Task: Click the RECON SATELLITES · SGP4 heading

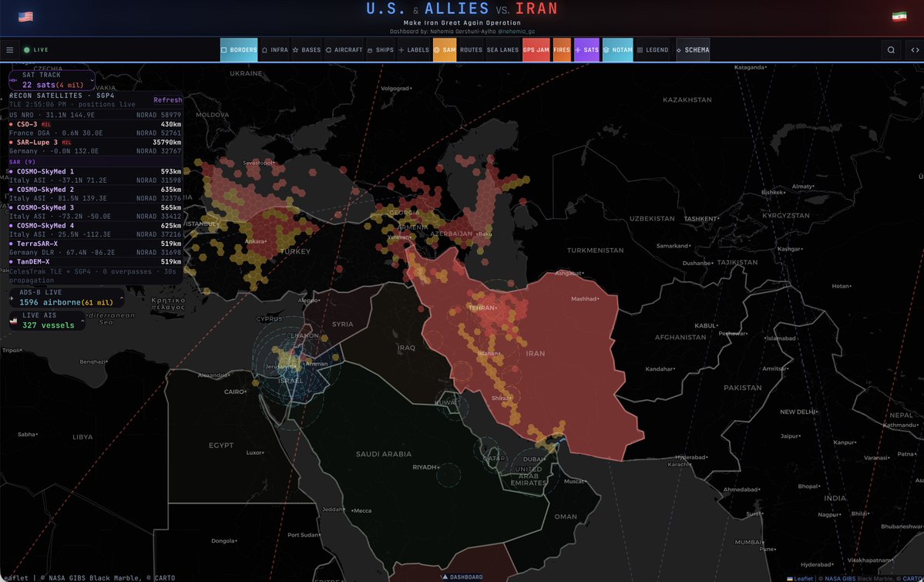Action: click(62, 96)
